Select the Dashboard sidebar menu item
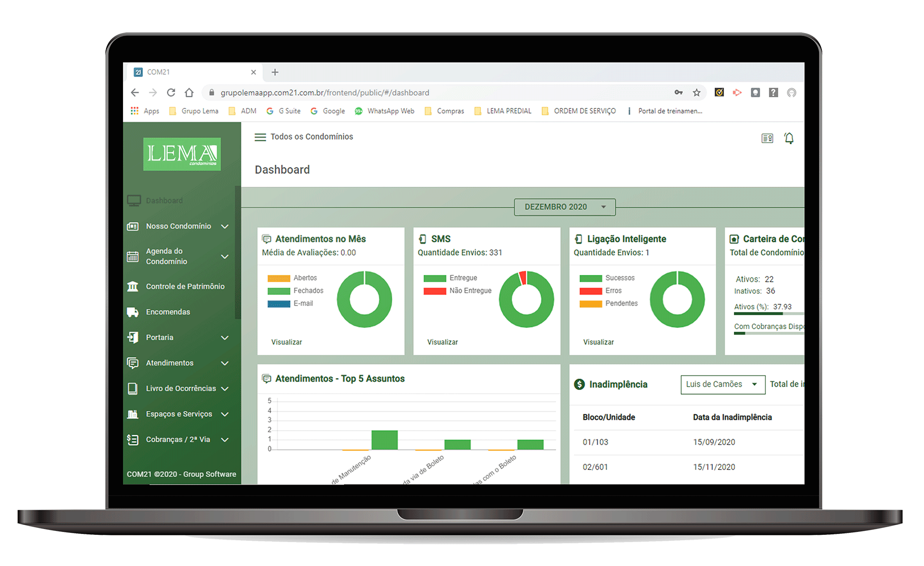The height and width of the screenshot is (566, 924). coord(179,201)
